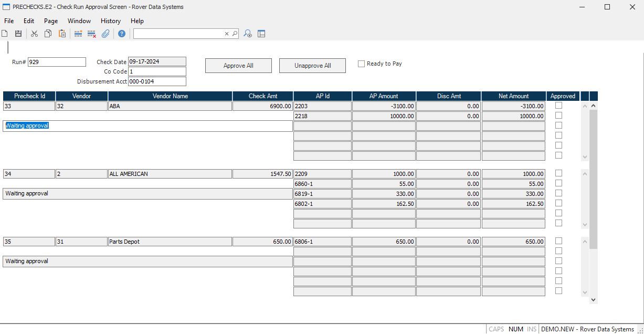Click the Run# input field
Screen dimensions: 644x334
pos(57,62)
